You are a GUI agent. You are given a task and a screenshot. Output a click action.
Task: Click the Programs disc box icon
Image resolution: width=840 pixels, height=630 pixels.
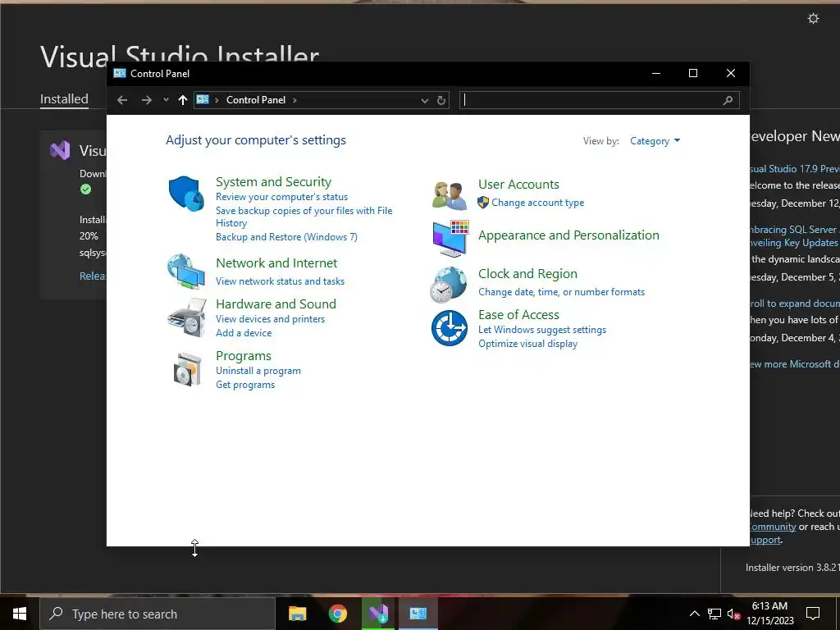[x=187, y=369]
